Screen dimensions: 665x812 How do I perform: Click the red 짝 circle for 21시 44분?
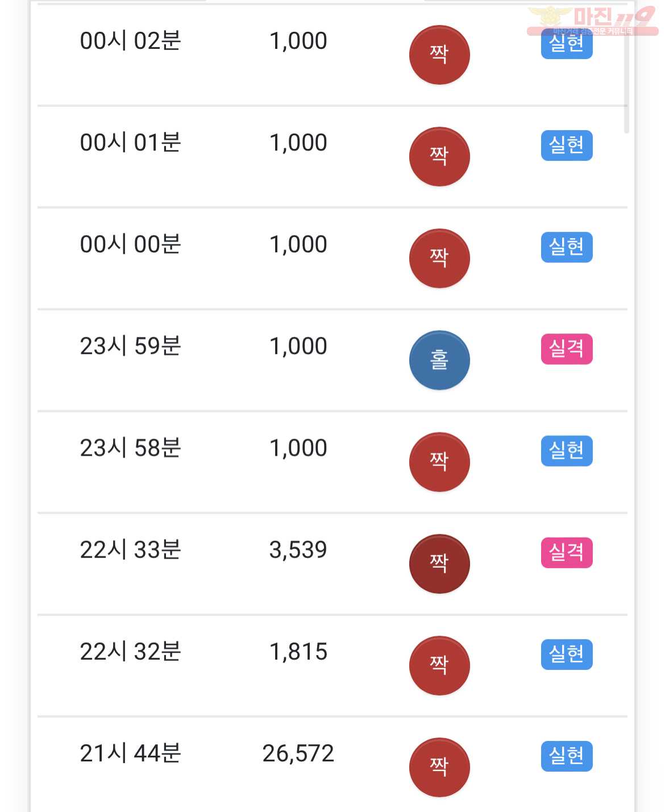point(439,767)
